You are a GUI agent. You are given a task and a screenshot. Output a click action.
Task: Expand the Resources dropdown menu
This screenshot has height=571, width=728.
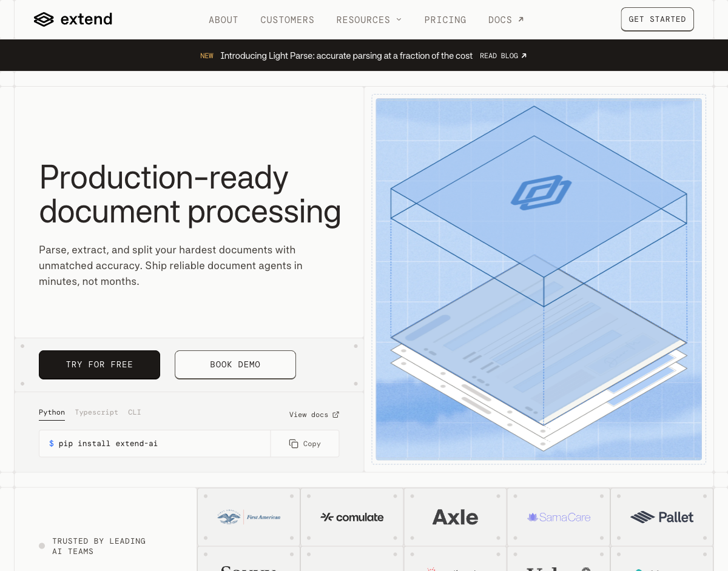369,20
